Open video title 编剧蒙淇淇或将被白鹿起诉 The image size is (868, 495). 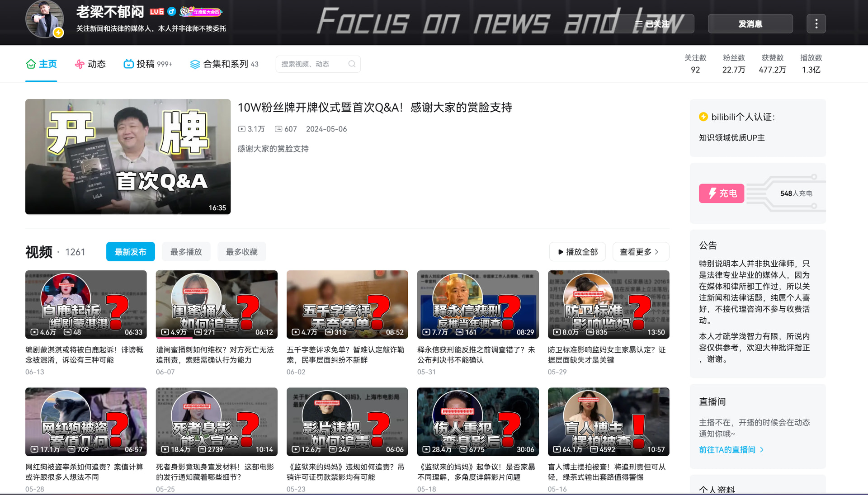[x=85, y=355]
